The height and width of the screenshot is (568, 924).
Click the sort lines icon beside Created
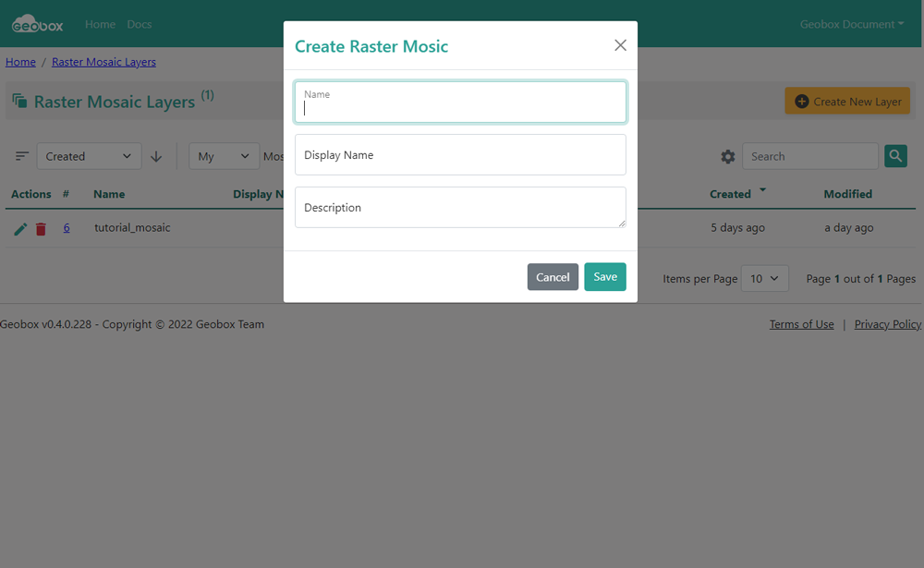pyautogui.click(x=22, y=157)
